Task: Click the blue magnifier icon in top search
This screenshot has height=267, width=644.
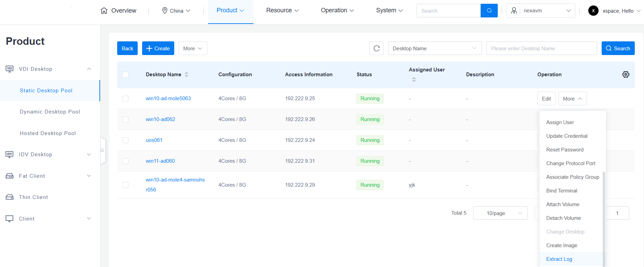Action: (489, 11)
